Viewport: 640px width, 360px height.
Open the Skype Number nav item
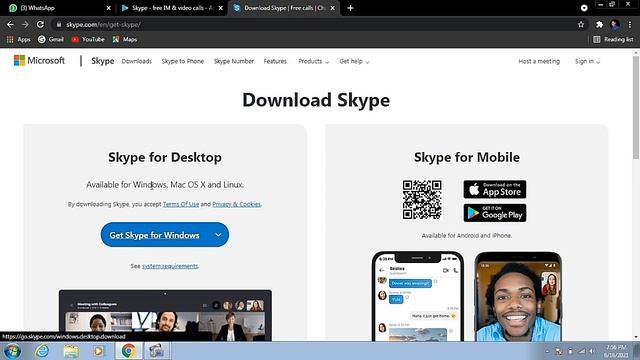coord(234,61)
